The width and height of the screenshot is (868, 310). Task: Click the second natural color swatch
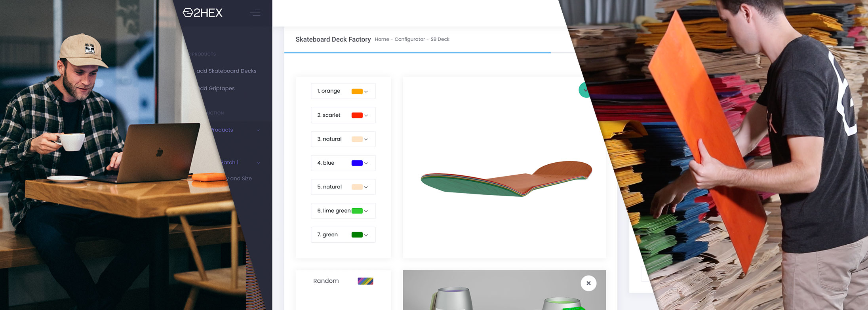pos(357,187)
